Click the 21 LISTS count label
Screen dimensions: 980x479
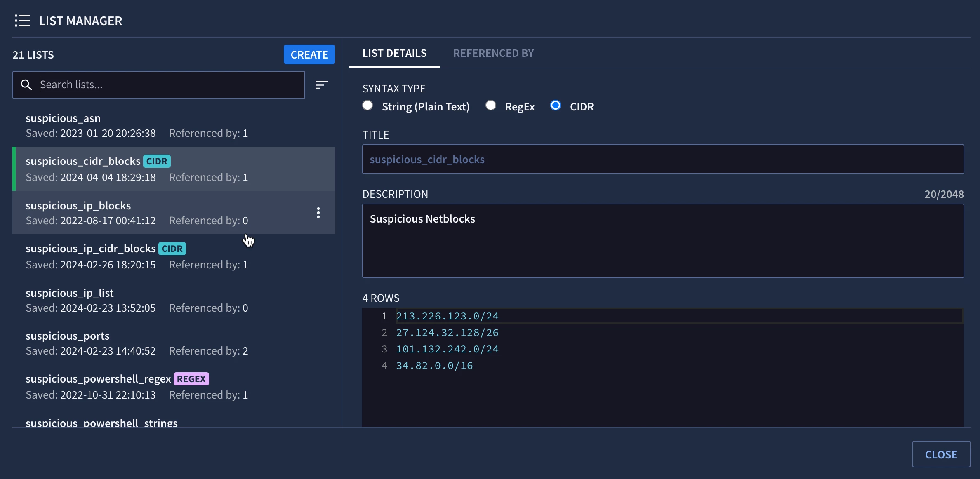(33, 55)
